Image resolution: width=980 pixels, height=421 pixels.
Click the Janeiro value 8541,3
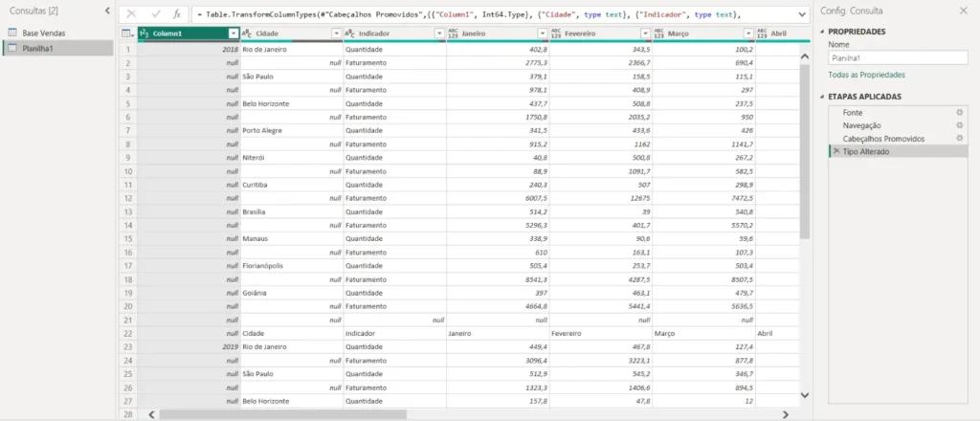click(498, 279)
